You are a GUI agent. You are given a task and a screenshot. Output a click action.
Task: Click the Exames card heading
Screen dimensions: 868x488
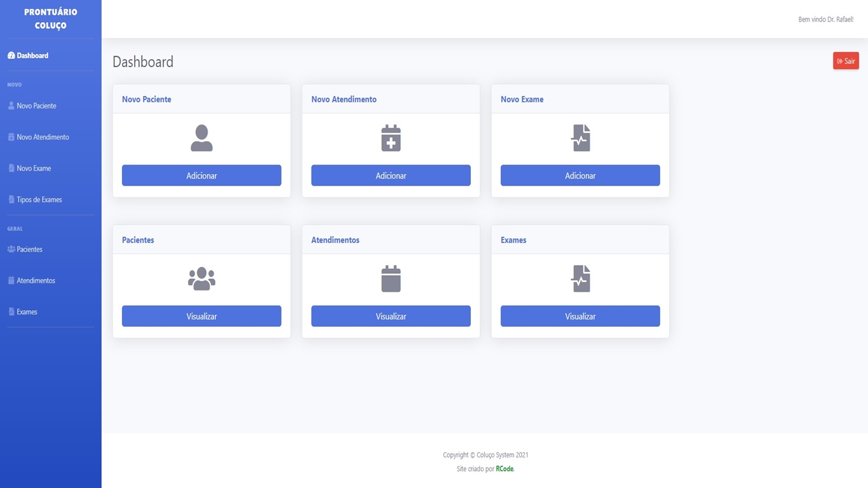click(x=513, y=240)
